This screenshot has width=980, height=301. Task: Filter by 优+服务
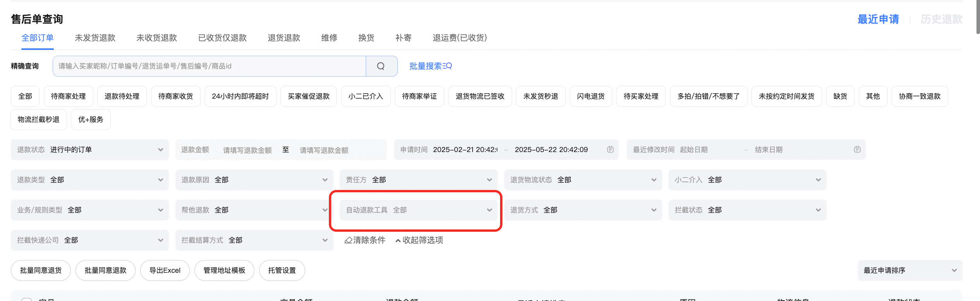tap(91, 120)
